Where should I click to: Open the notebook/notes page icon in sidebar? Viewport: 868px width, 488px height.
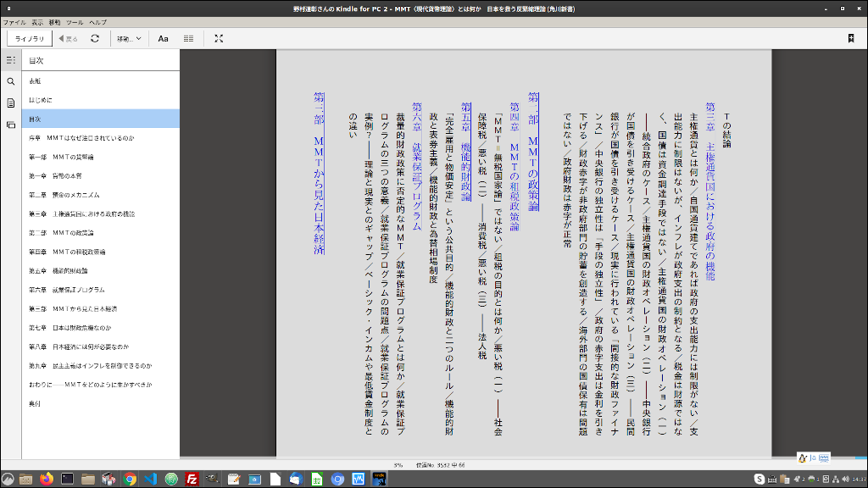pyautogui.click(x=10, y=103)
